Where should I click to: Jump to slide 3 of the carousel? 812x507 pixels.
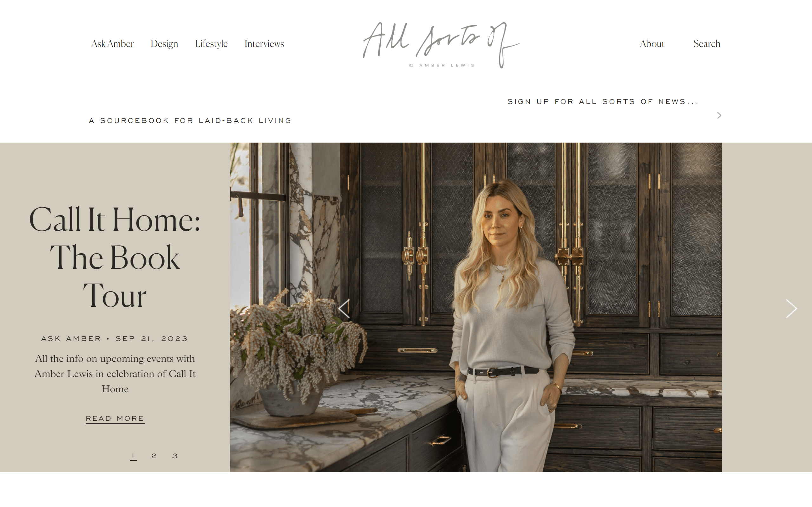[175, 456]
